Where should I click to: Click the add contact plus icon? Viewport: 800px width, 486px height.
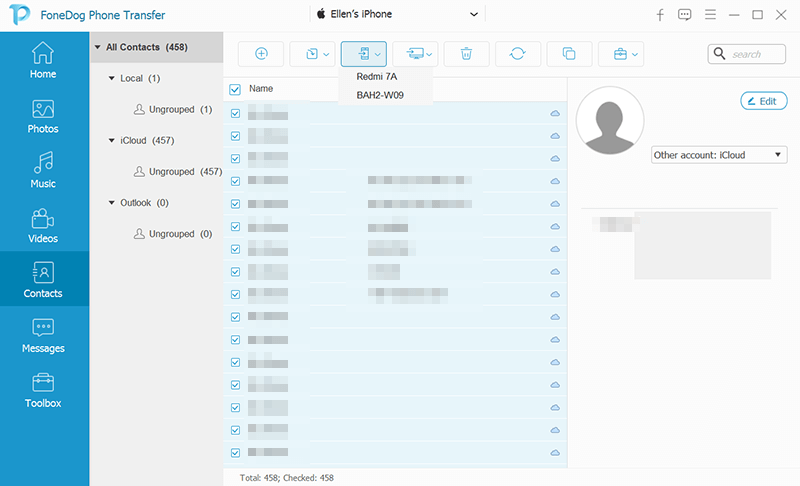point(261,54)
